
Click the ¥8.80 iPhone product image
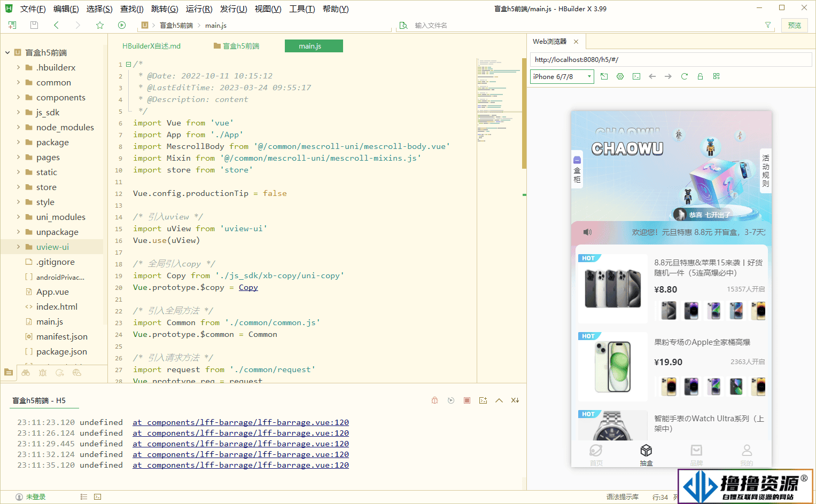coord(613,288)
